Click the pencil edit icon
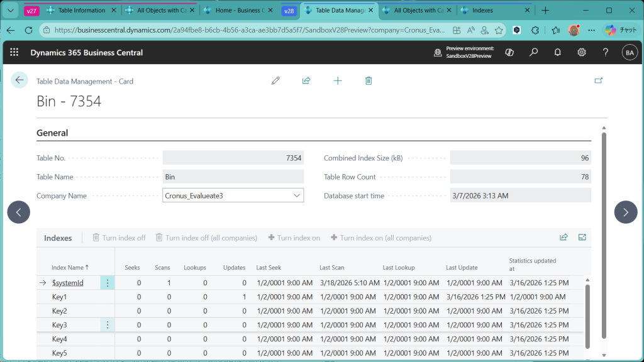Screen dimensions: 644x362 [x=275, y=80]
